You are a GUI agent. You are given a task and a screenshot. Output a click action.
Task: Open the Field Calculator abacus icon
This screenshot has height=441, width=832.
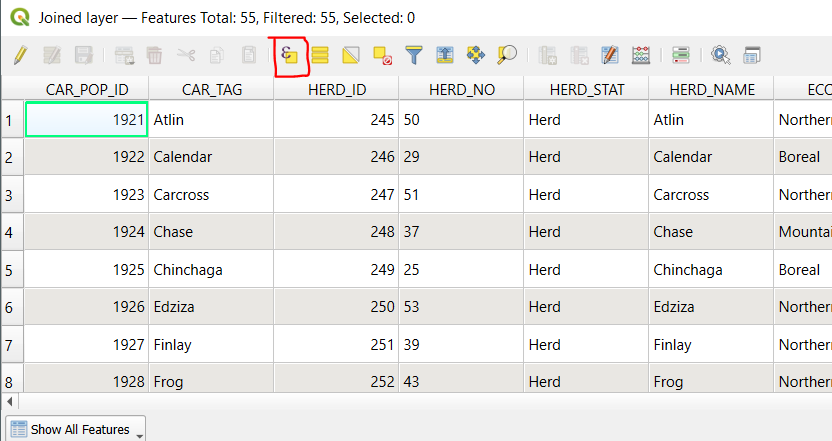tap(642, 56)
